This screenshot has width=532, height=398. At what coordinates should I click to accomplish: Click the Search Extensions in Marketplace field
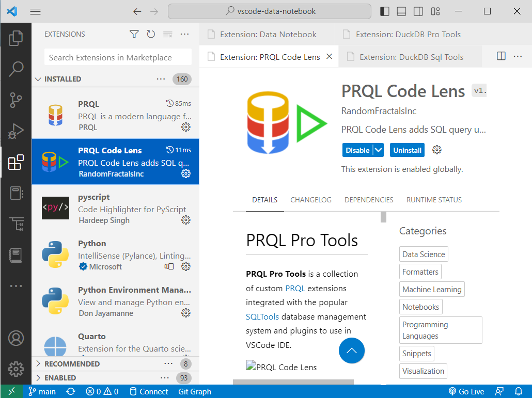pyautogui.click(x=118, y=57)
